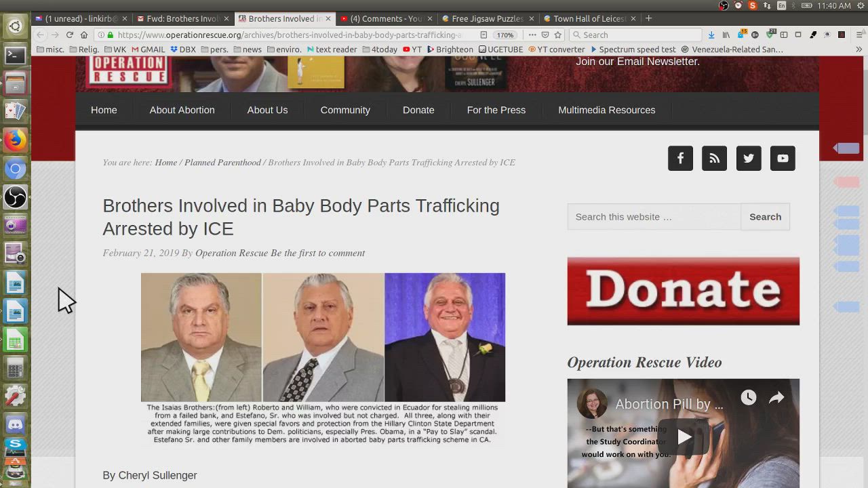Follow the 'Planned Parenthood' breadcrumb link
Viewport: 868px width, 488px height.
pyautogui.click(x=222, y=163)
